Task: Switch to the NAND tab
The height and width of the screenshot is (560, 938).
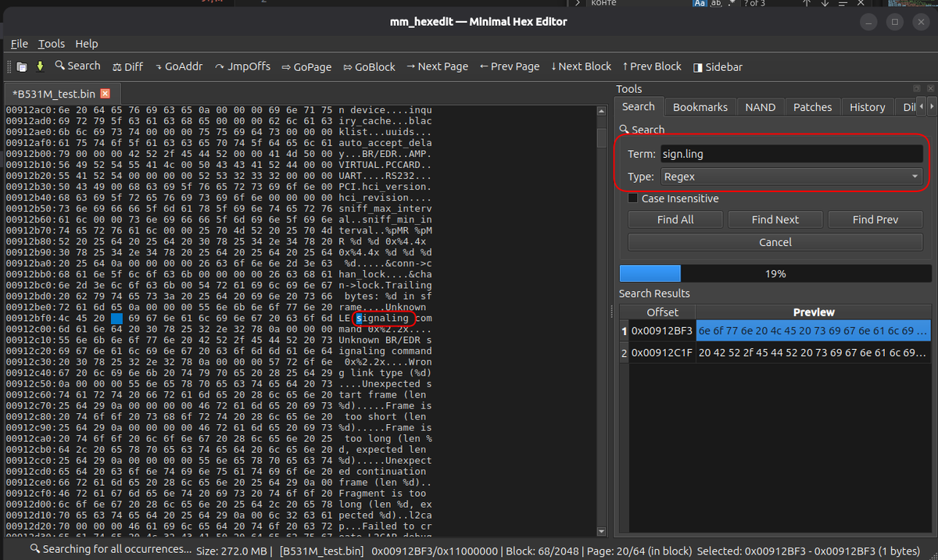Action: click(x=760, y=107)
